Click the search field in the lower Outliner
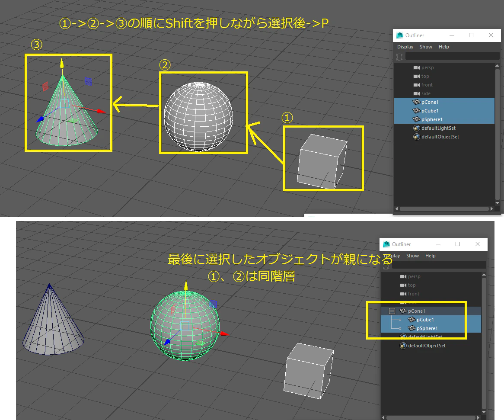 pyautogui.click(x=439, y=265)
